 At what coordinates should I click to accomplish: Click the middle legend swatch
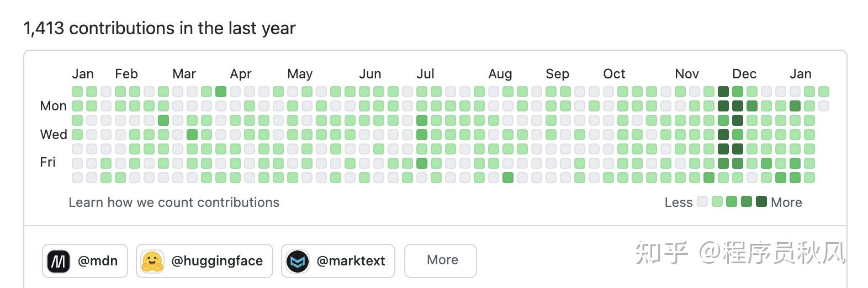tap(732, 201)
